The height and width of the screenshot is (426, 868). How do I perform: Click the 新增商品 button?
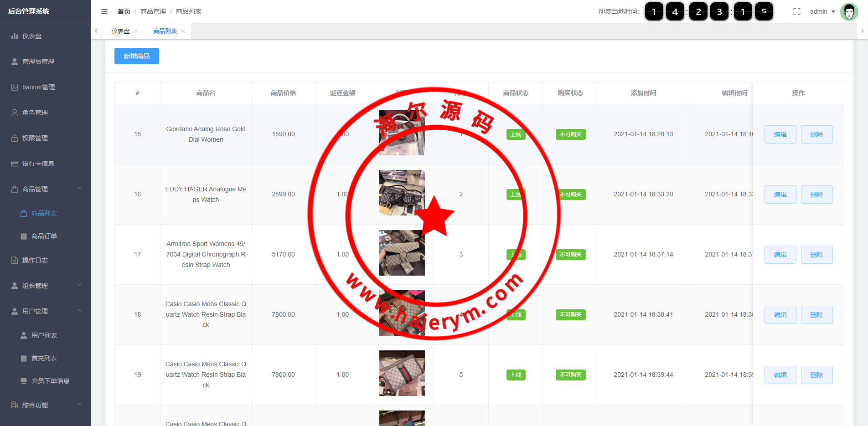click(x=136, y=56)
